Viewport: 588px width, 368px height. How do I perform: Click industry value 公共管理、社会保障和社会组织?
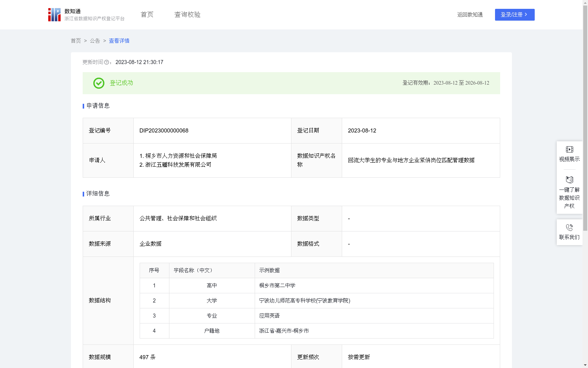[x=178, y=219]
